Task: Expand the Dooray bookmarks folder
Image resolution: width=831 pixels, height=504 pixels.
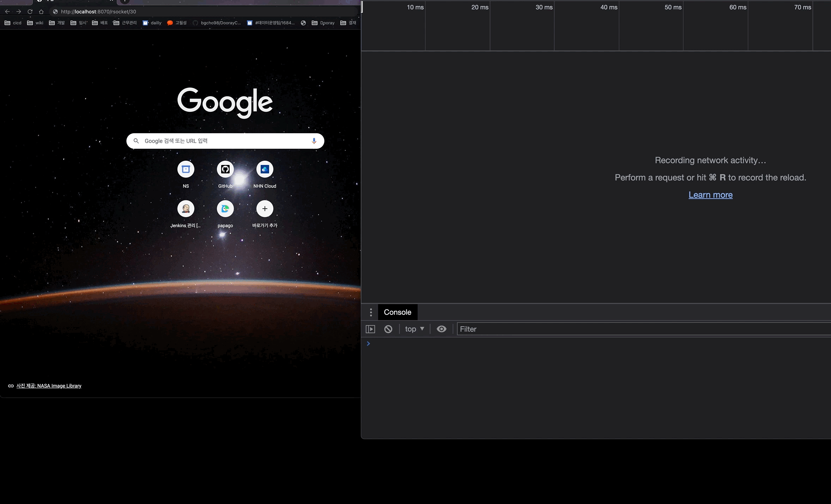Action: [x=323, y=23]
